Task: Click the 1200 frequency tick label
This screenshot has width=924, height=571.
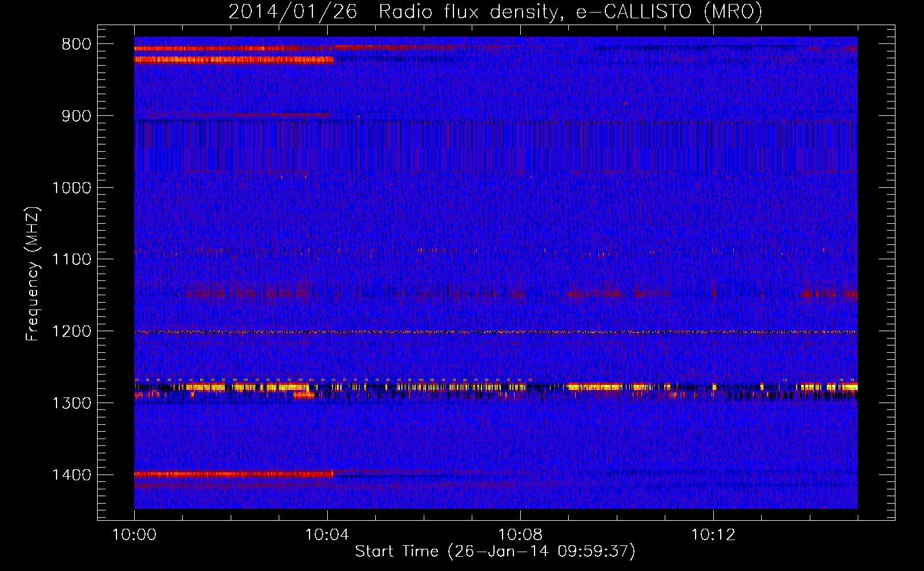Action: coord(72,332)
